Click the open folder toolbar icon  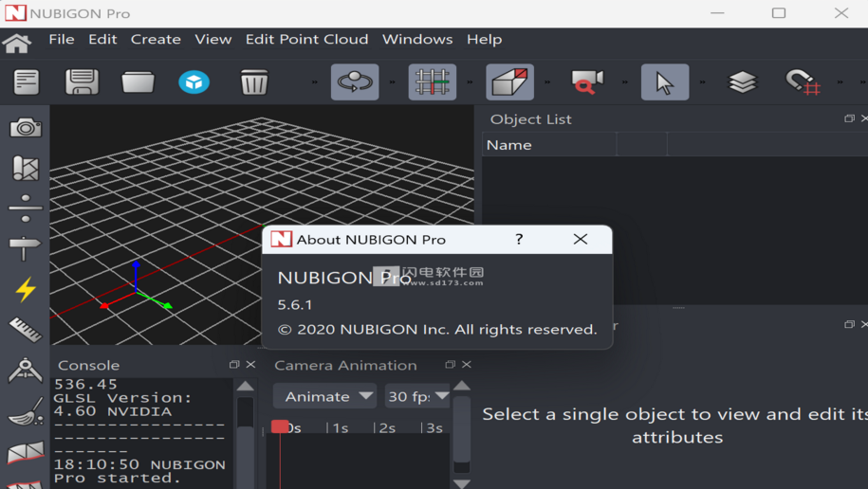138,81
